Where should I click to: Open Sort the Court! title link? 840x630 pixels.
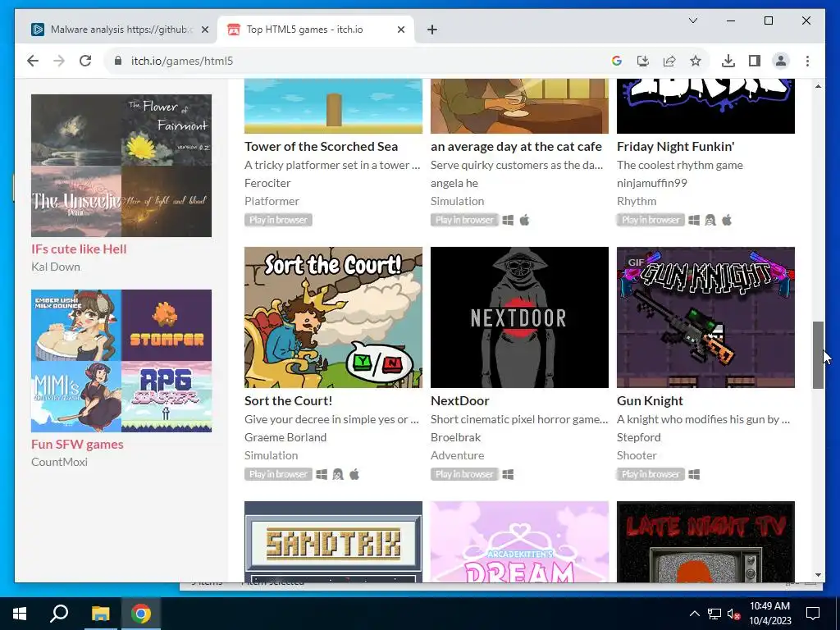pos(288,400)
